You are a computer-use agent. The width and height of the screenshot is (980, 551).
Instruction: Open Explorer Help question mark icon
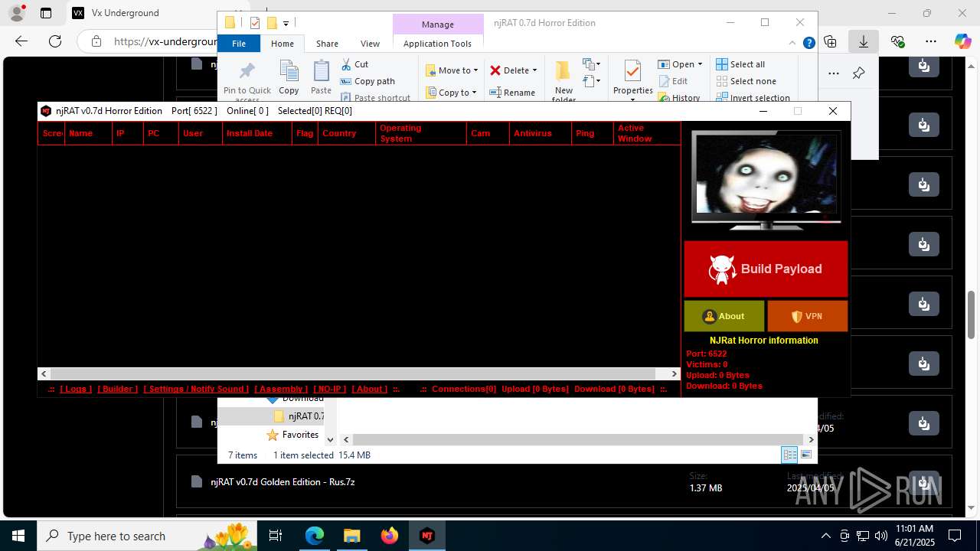(x=808, y=44)
